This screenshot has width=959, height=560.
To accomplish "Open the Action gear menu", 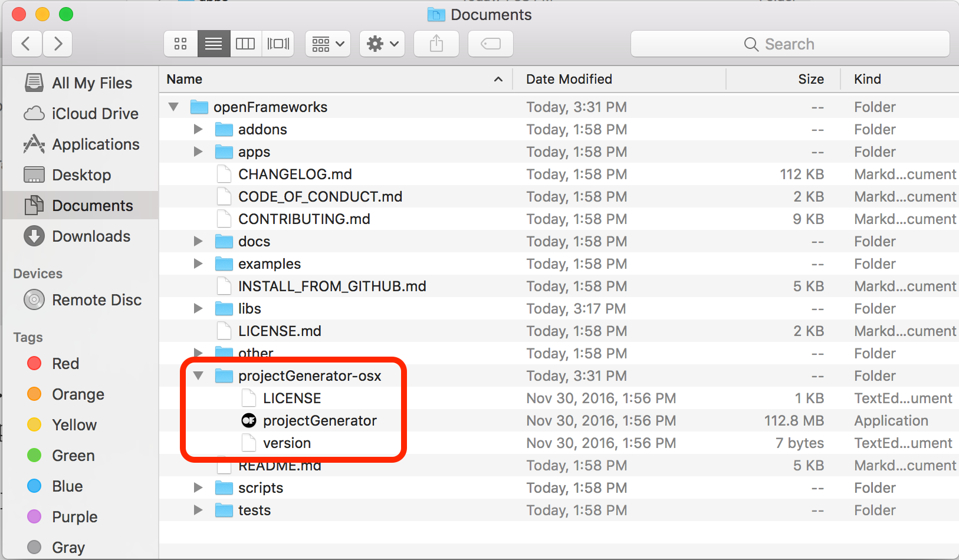I will pyautogui.click(x=382, y=44).
